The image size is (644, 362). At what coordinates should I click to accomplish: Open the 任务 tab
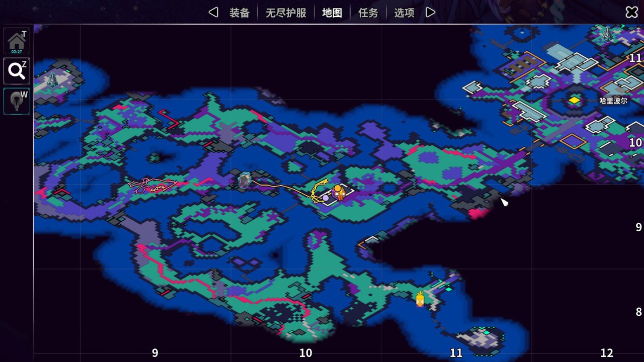tap(368, 13)
